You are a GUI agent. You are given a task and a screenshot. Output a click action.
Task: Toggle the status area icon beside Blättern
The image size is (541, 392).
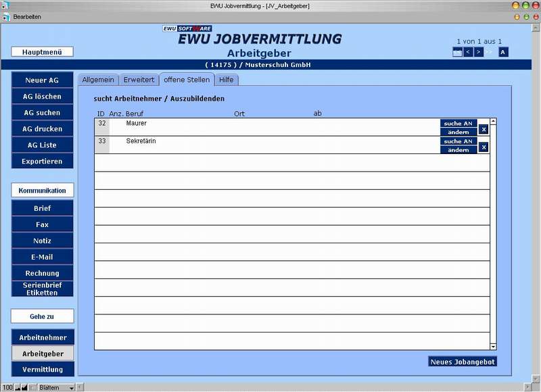32,387
